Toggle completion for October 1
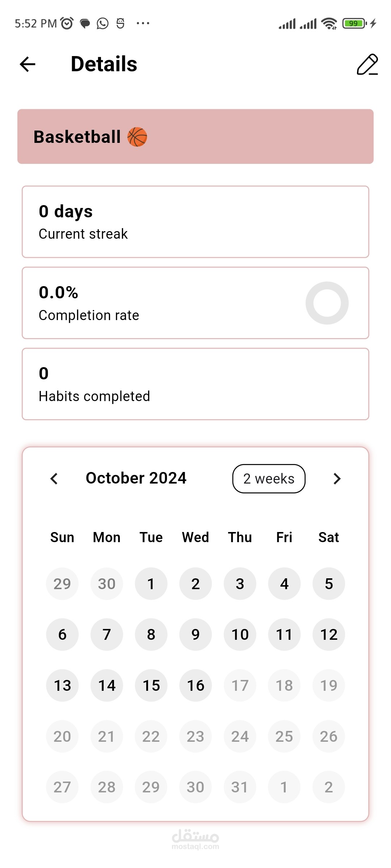Viewport: 391px width, 868px height. pyautogui.click(x=151, y=584)
